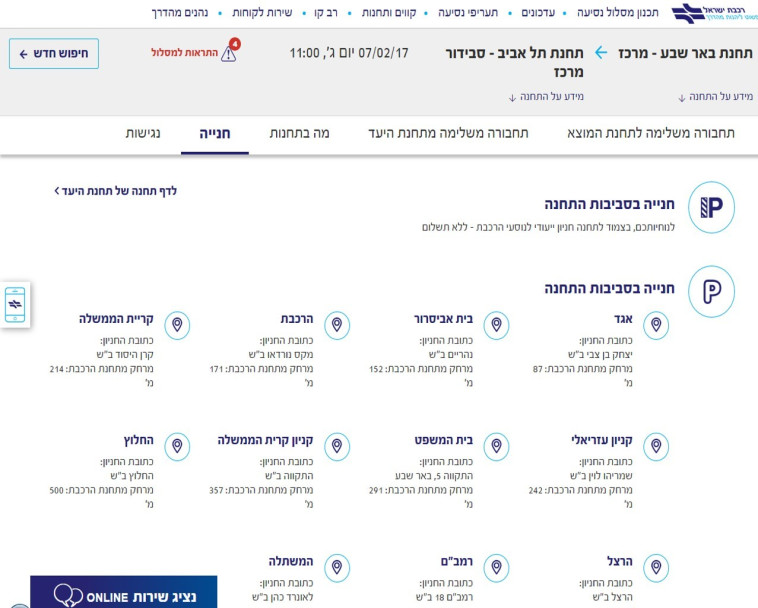Open map pin for קריית הממשלה parking
Viewport: 758px width, 608px height.
tap(177, 325)
